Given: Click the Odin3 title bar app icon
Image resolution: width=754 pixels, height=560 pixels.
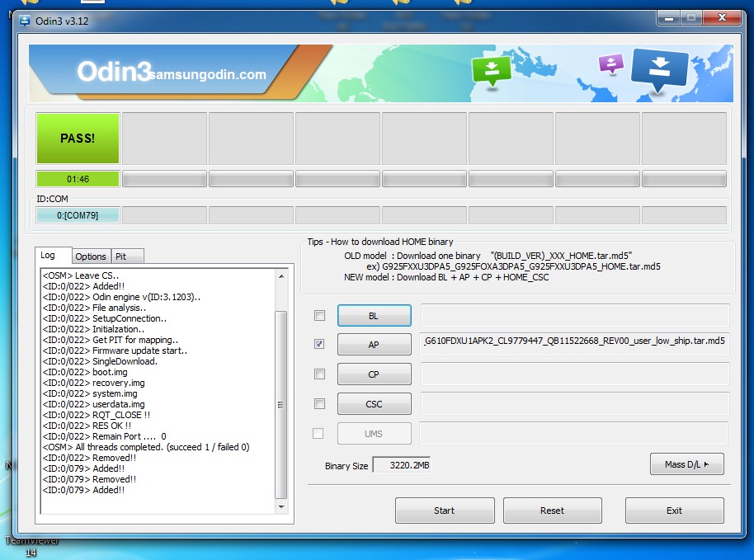Looking at the screenshot, I should pos(25,21).
